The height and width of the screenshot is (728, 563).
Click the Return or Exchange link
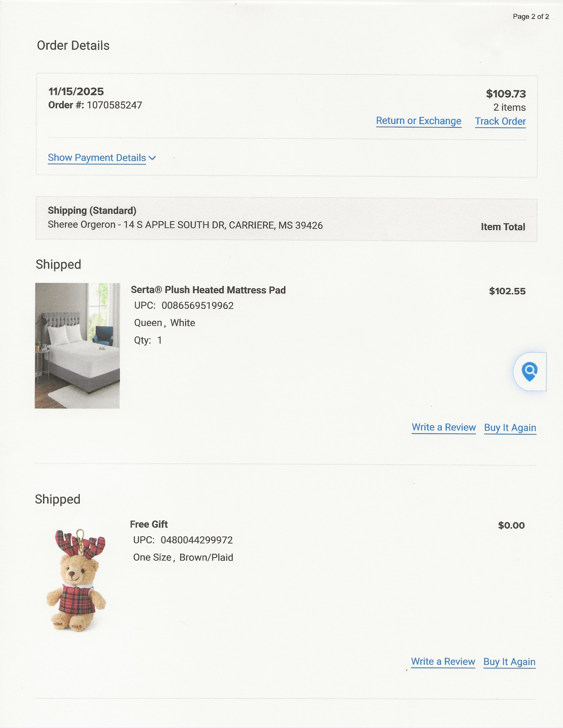coord(419,121)
